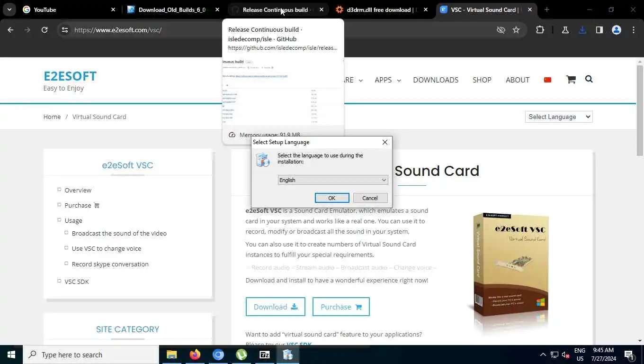Open the Chrome profile avatar
The height and width of the screenshot is (364, 644).
[x=617, y=30]
